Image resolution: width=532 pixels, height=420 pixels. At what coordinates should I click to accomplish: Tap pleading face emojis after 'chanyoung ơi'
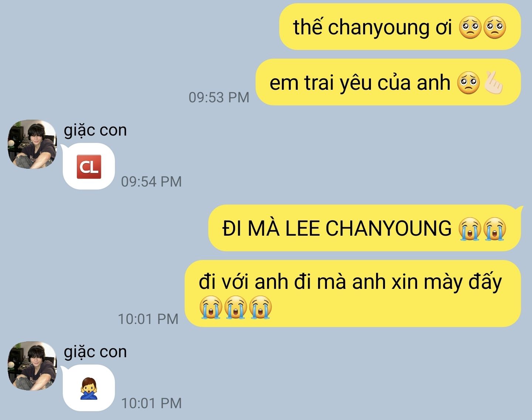[x=482, y=28]
